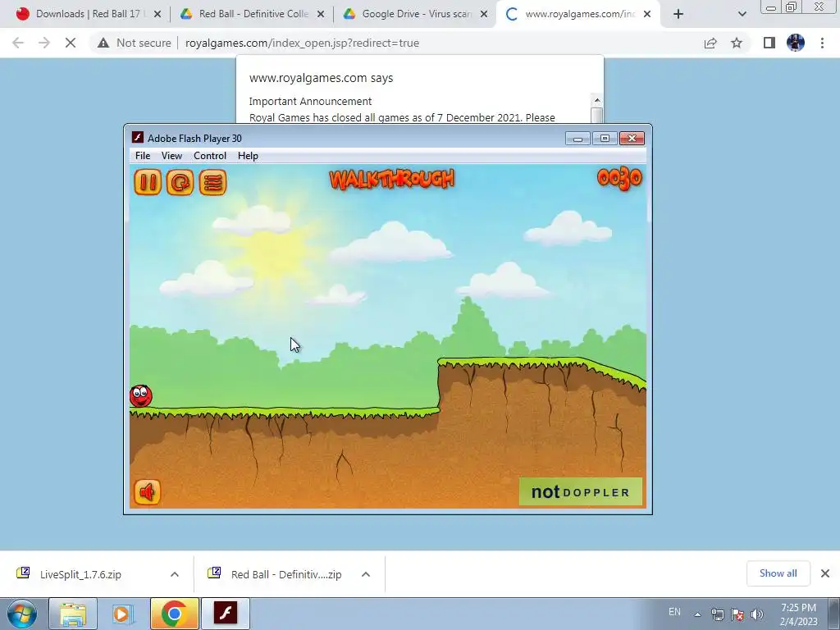Open the Action Center flag icon
The width and height of the screenshot is (840, 630).
(737, 614)
